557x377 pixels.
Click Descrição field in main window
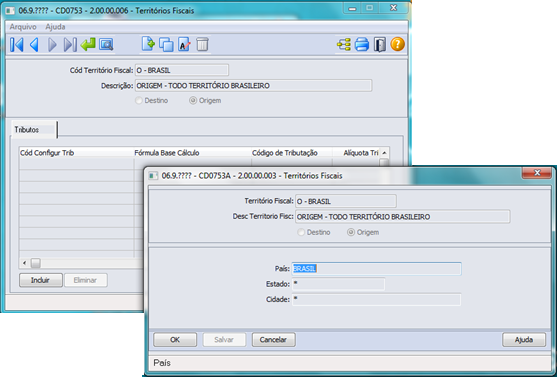click(x=254, y=86)
